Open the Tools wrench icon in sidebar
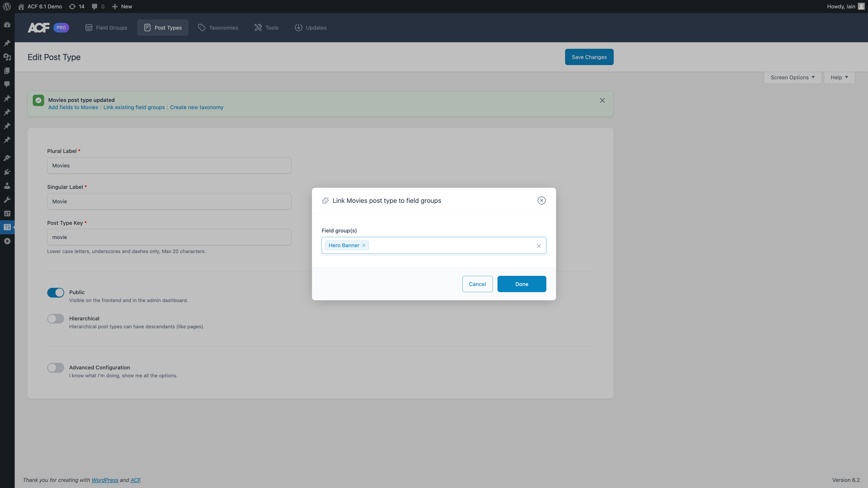 [7, 199]
